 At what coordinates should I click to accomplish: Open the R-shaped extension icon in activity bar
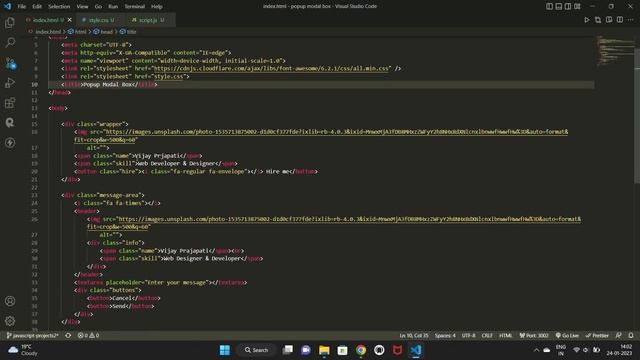[10, 122]
